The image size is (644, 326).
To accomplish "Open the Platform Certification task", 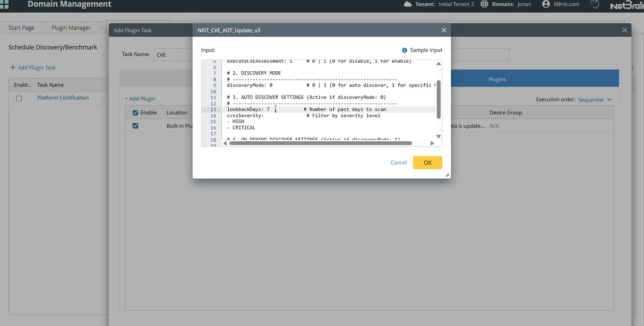I will pos(63,98).
